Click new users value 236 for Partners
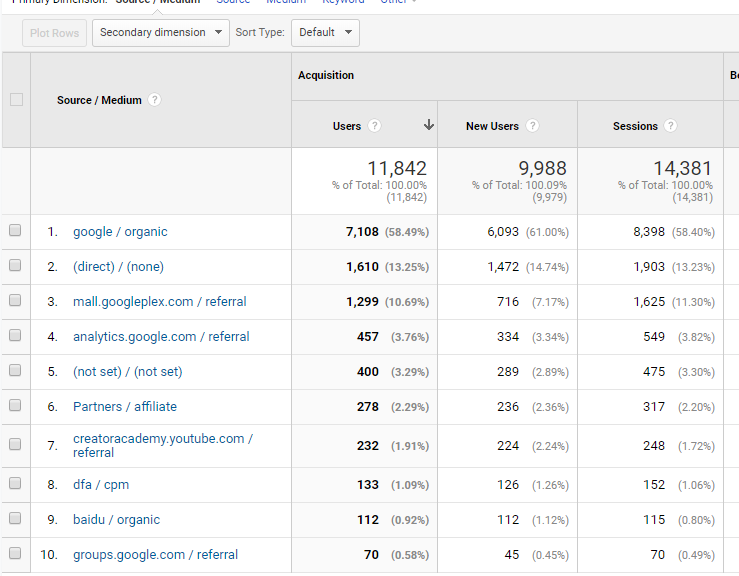Image resolution: width=739 pixels, height=576 pixels. 508,406
